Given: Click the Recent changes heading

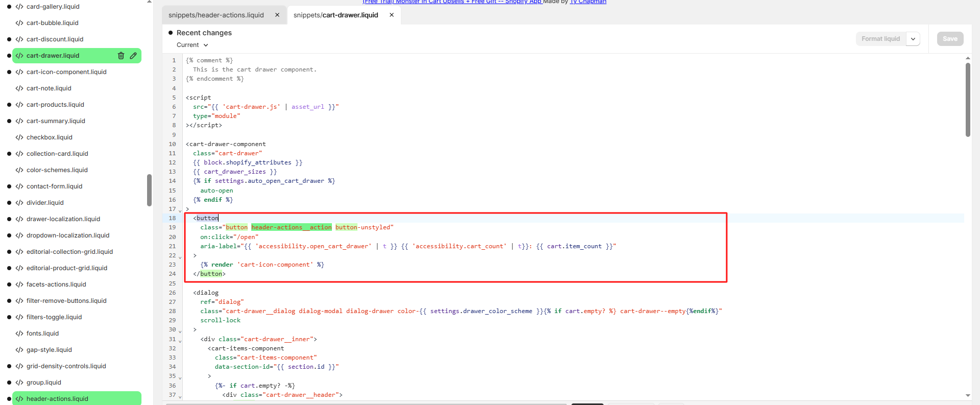Looking at the screenshot, I should click(204, 33).
